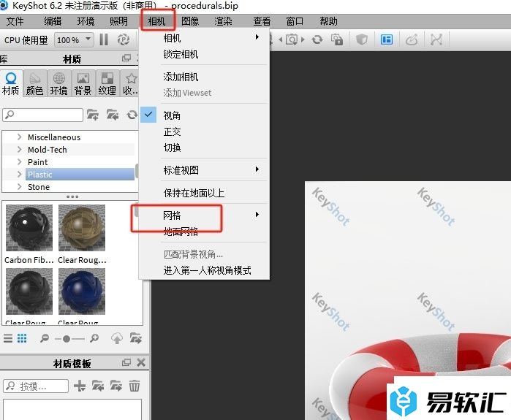Click the material library search field

(x=42, y=115)
